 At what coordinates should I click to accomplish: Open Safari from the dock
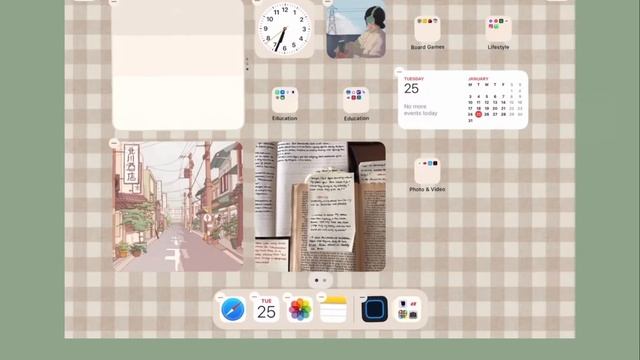click(233, 309)
